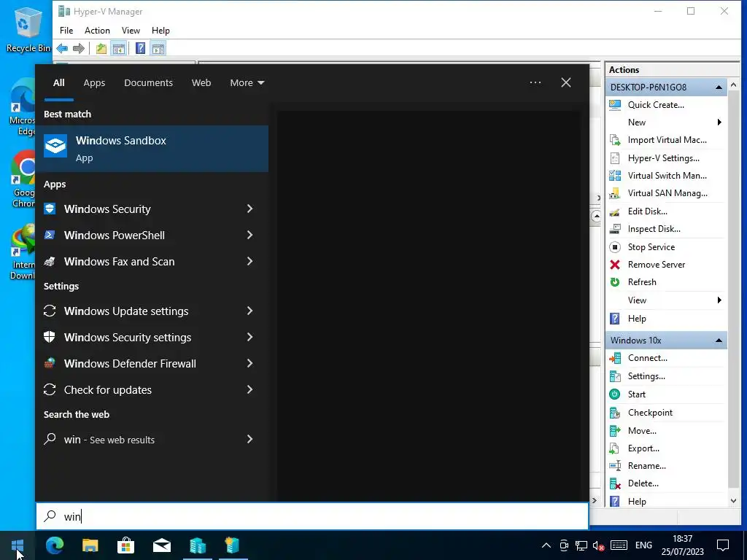Click the blue Help toolbar icon

(x=140, y=49)
